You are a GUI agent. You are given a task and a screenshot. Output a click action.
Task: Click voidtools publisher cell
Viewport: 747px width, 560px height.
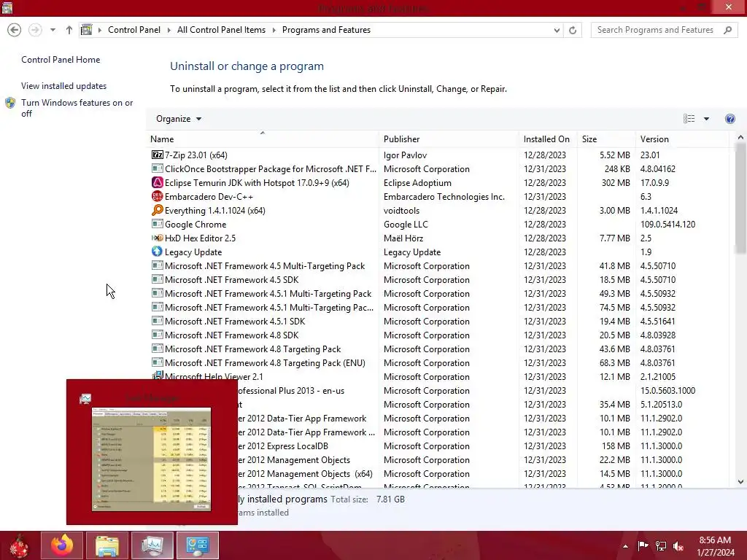(402, 211)
